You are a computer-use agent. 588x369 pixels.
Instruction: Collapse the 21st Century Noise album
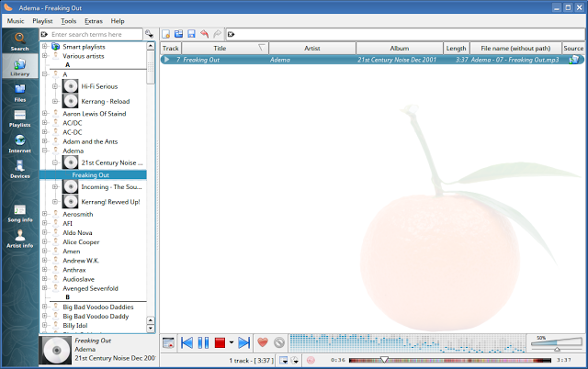pyautogui.click(x=55, y=163)
